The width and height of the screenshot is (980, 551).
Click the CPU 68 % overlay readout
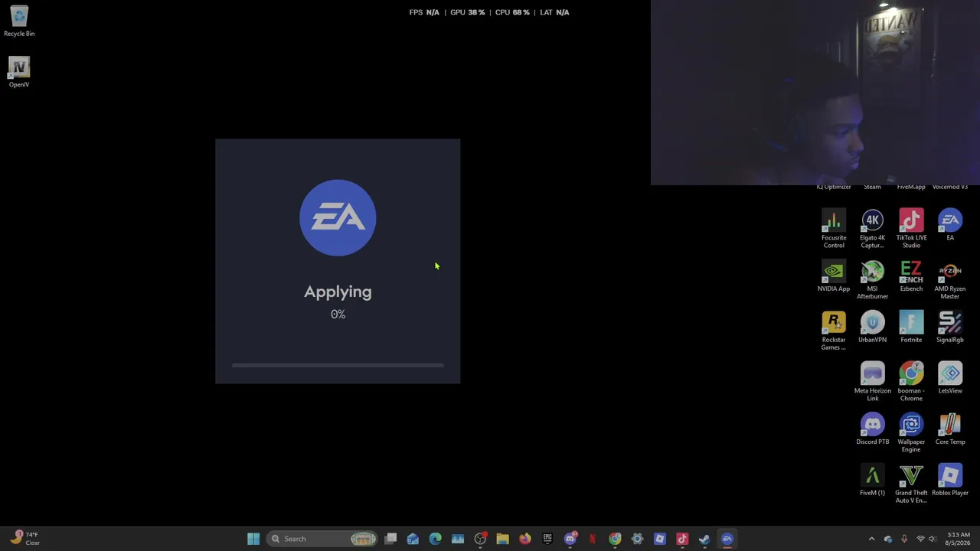click(x=512, y=12)
